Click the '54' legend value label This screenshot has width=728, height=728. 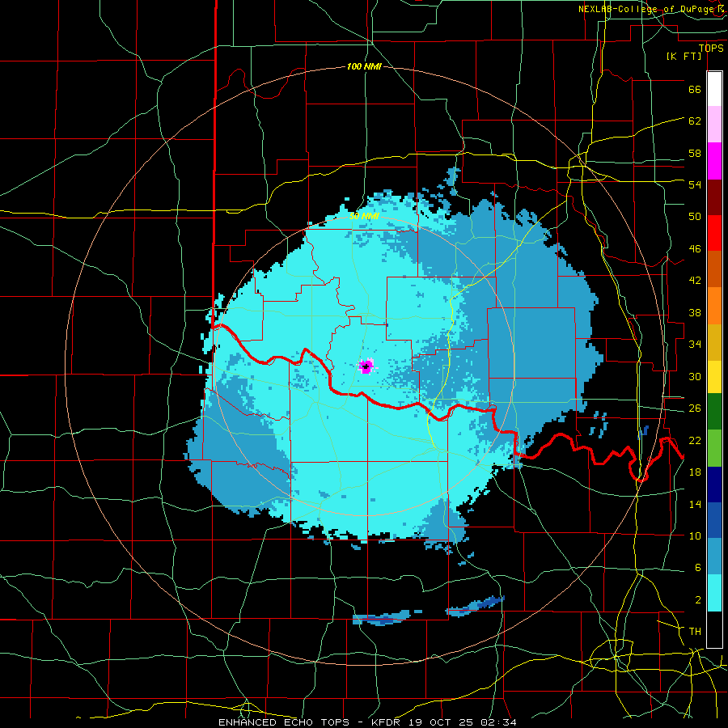coord(695,184)
